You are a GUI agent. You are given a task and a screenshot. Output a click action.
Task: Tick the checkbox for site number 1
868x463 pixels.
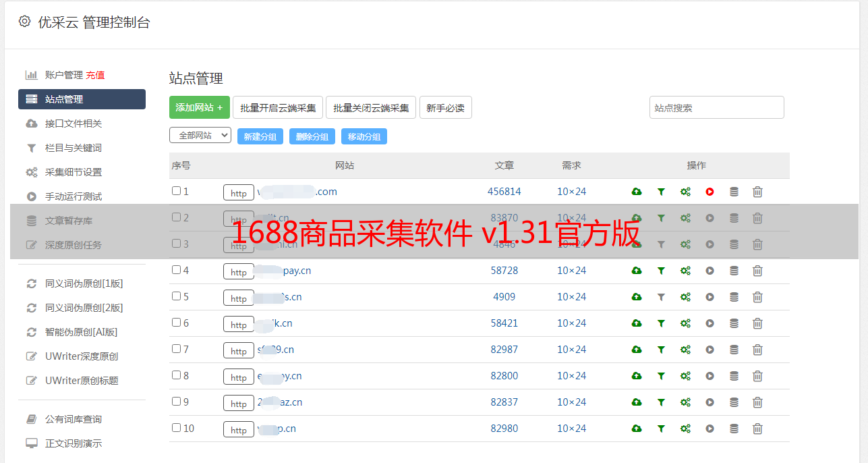176,191
